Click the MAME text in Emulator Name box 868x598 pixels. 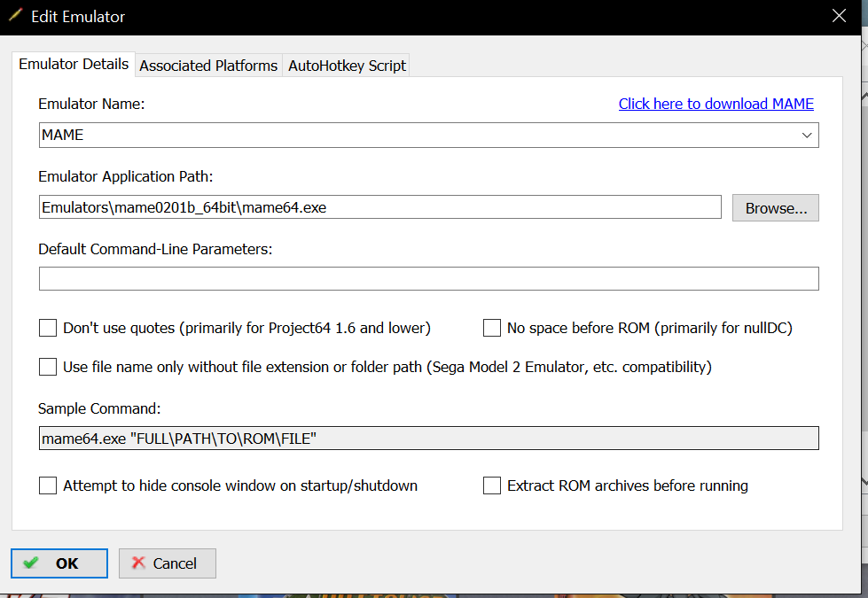click(63, 135)
